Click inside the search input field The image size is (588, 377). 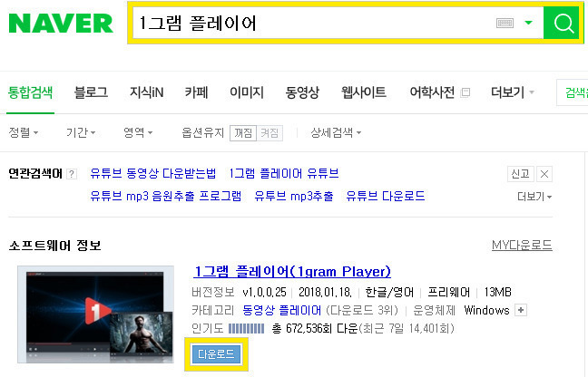pyautogui.click(x=313, y=23)
